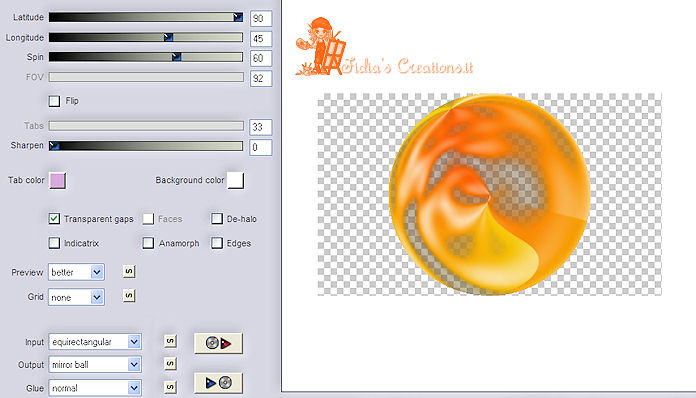Click the Latitude value field
Viewport: 696px width, 398px height.
pos(261,19)
